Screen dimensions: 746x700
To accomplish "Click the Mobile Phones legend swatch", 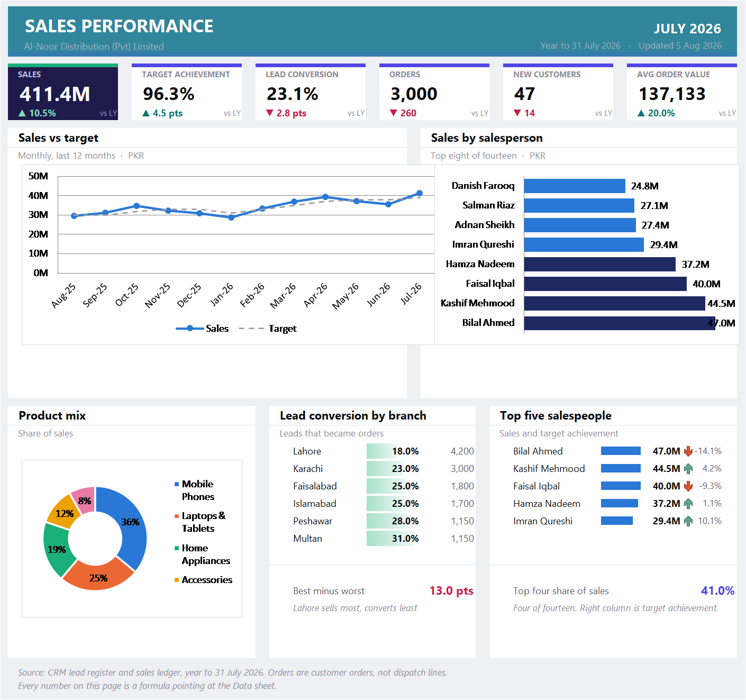I will pyautogui.click(x=177, y=484).
